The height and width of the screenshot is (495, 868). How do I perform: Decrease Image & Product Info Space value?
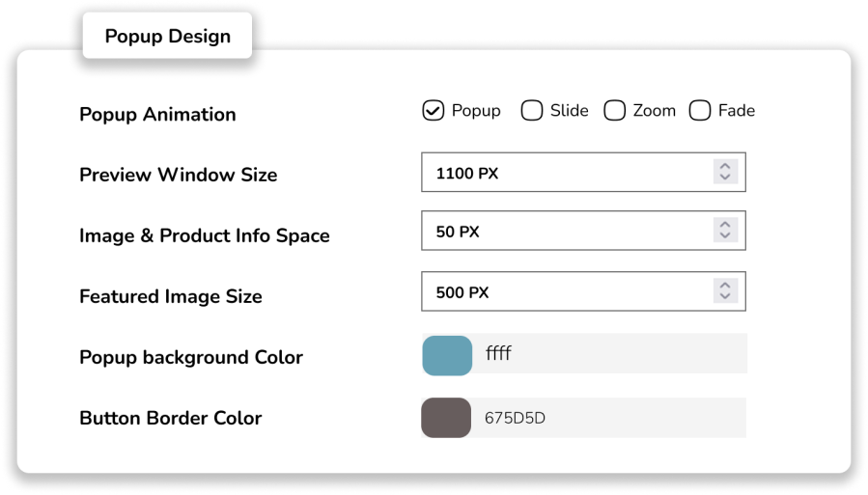coord(725,237)
